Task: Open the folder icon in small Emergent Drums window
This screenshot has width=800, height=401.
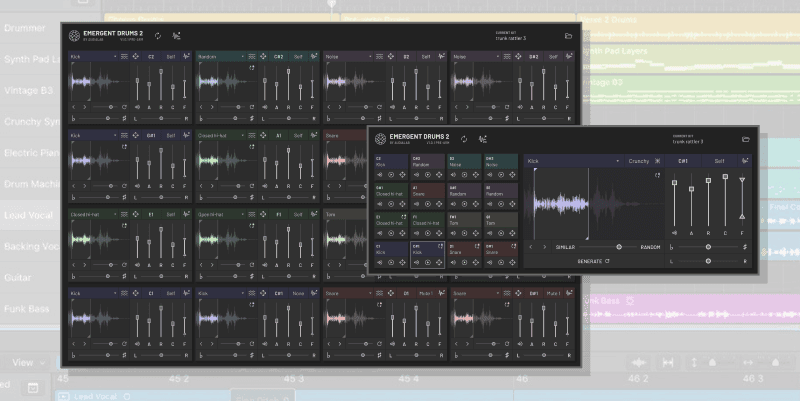Action: (x=745, y=139)
